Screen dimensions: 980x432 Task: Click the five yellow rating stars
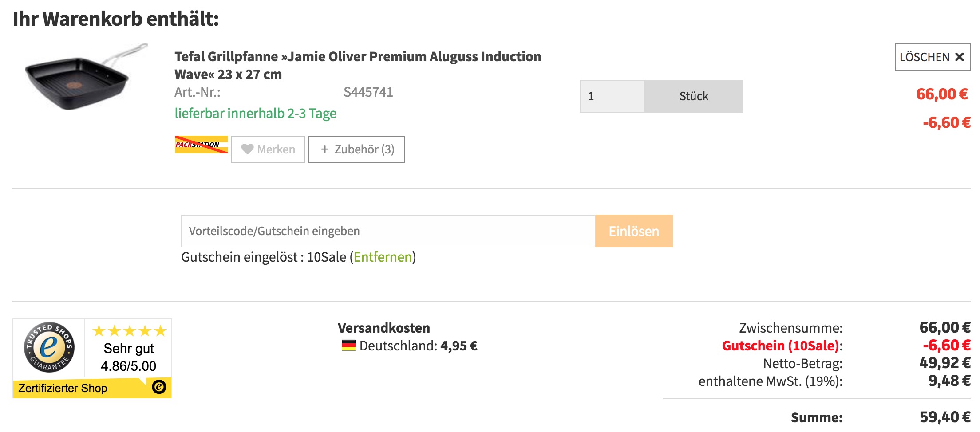pos(129,331)
